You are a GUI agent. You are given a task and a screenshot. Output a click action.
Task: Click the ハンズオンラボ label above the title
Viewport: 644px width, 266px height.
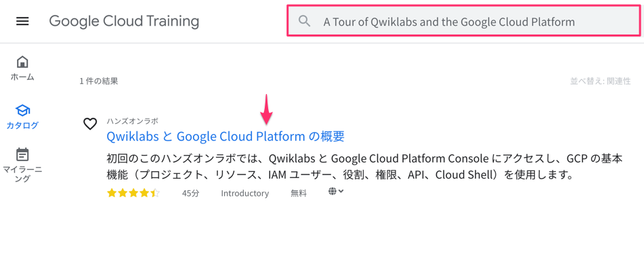coord(132,120)
